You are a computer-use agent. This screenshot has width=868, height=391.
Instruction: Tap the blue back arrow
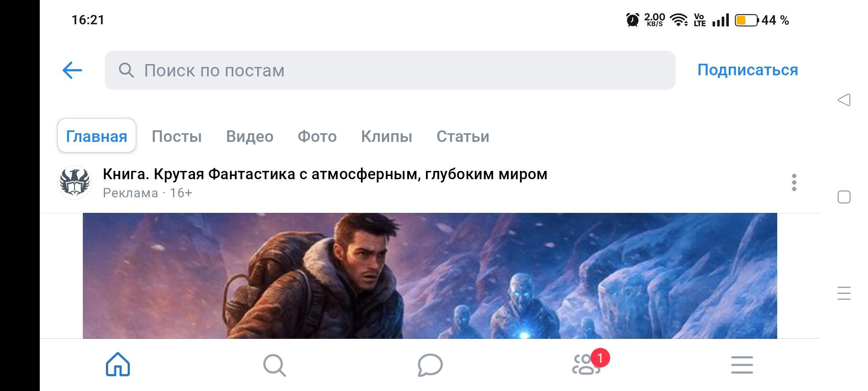[x=72, y=70]
